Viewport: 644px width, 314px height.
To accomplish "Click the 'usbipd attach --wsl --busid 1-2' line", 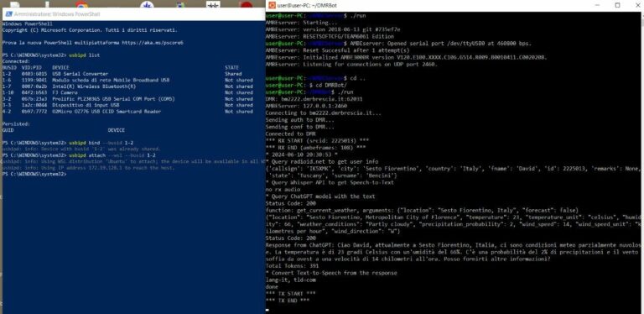I will (79, 155).
